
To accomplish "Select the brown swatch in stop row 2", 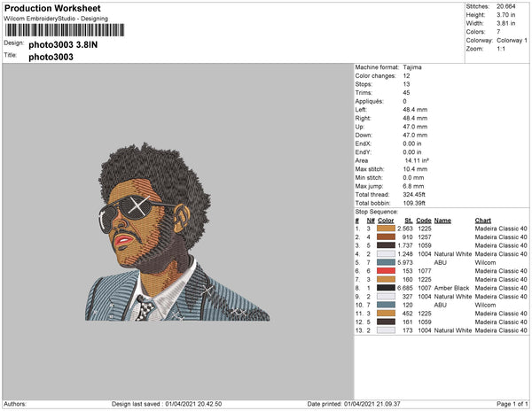I will [x=386, y=237].
